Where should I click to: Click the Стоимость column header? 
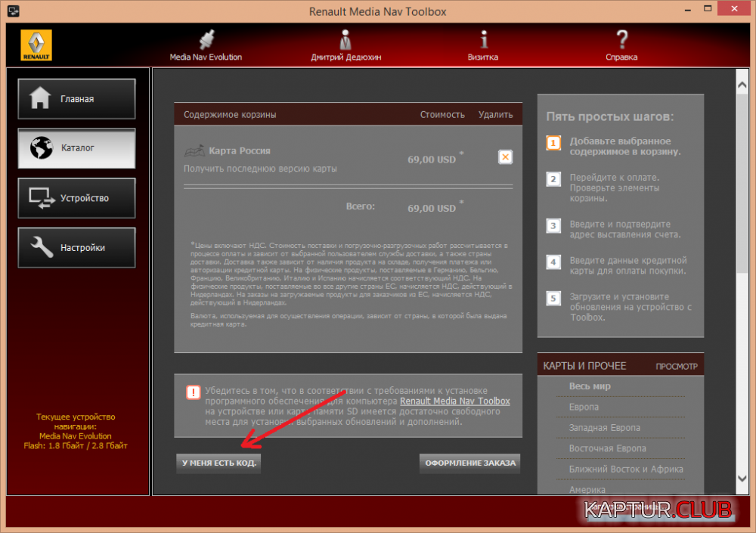coord(442,115)
